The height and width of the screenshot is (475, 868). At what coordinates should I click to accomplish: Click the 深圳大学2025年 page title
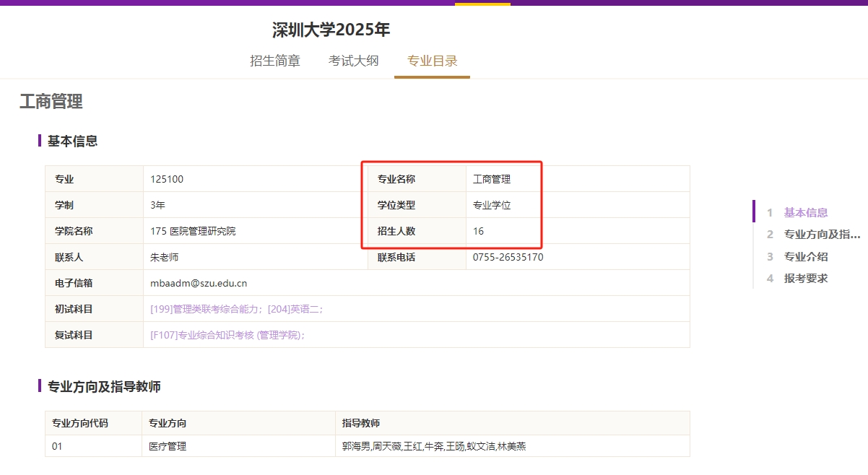click(x=331, y=30)
